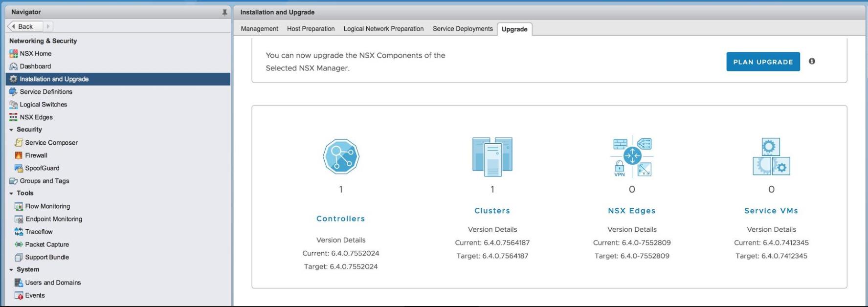Click the Dashboard gauge icon

tap(14, 66)
